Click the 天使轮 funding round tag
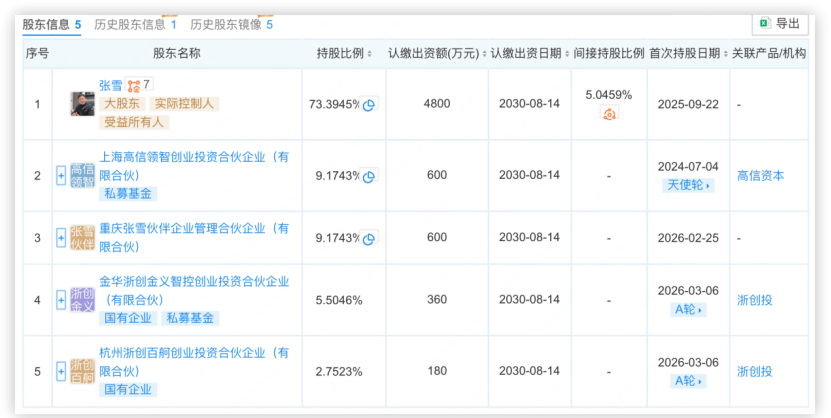This screenshot has height=418, width=831. click(688, 186)
